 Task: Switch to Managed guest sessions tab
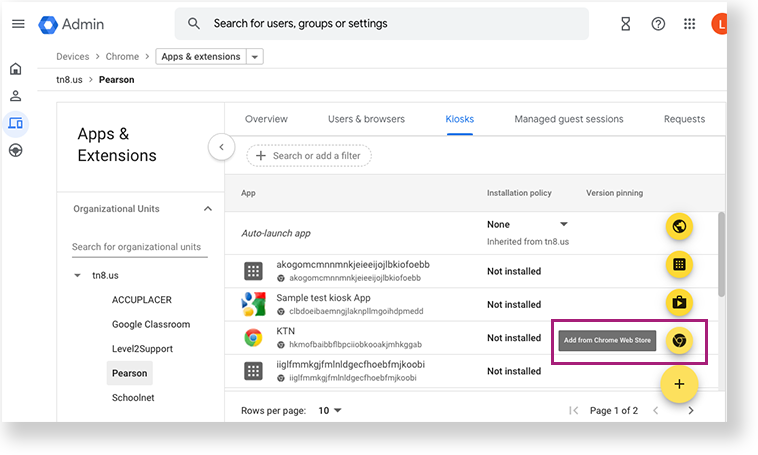pyautogui.click(x=568, y=119)
